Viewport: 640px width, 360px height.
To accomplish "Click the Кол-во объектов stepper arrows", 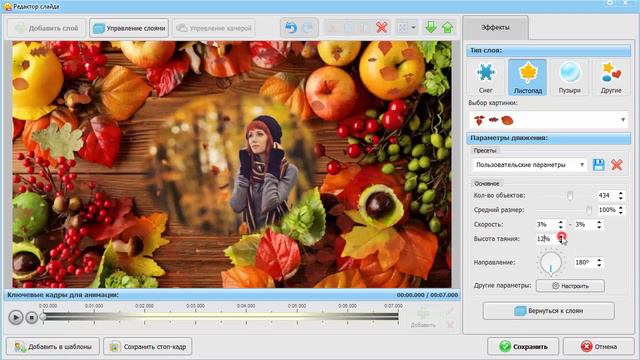I will click(x=621, y=196).
